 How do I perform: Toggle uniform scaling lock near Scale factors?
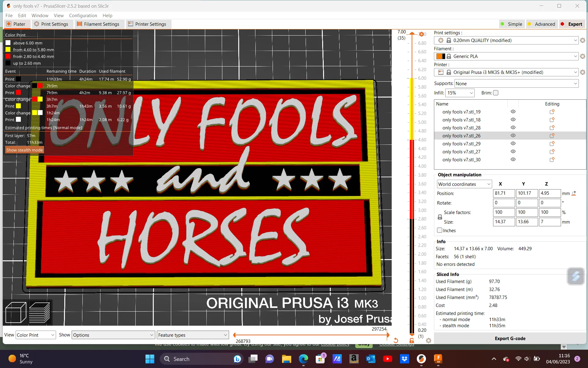click(x=439, y=217)
